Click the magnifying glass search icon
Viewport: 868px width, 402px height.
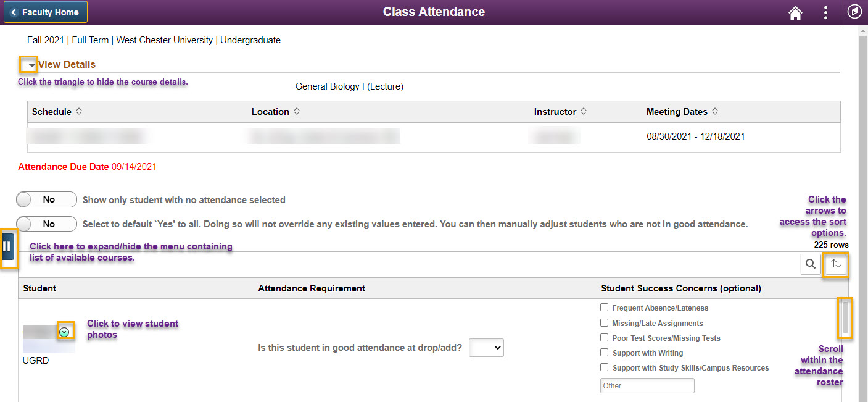tap(810, 264)
